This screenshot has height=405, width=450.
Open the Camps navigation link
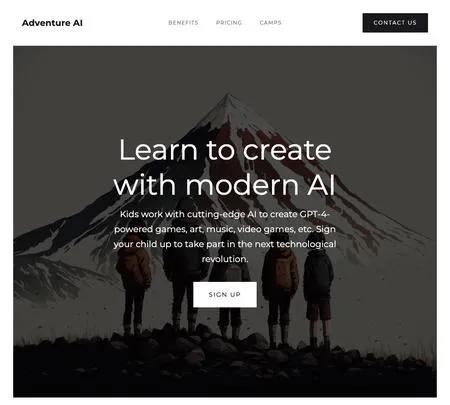pos(270,23)
